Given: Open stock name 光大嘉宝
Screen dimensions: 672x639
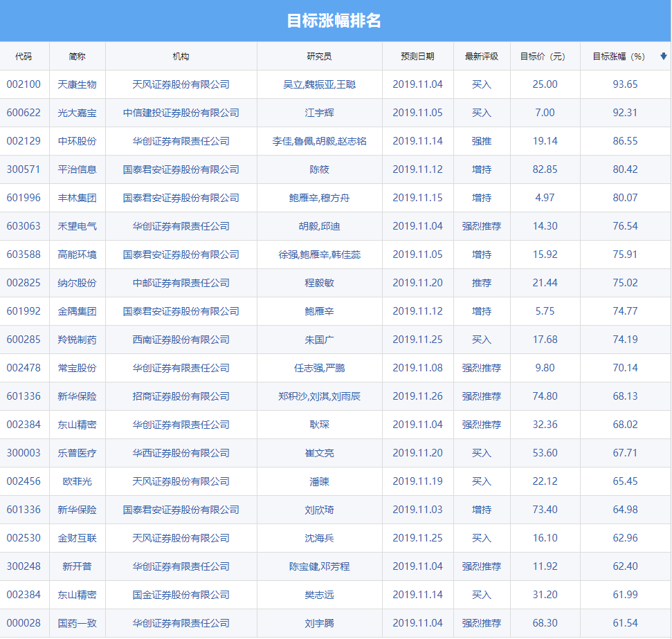Looking at the screenshot, I should pyautogui.click(x=77, y=113).
